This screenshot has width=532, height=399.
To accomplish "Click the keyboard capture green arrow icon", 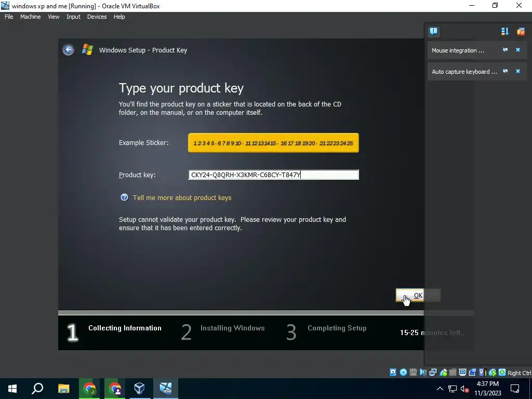I will pyautogui.click(x=502, y=372).
